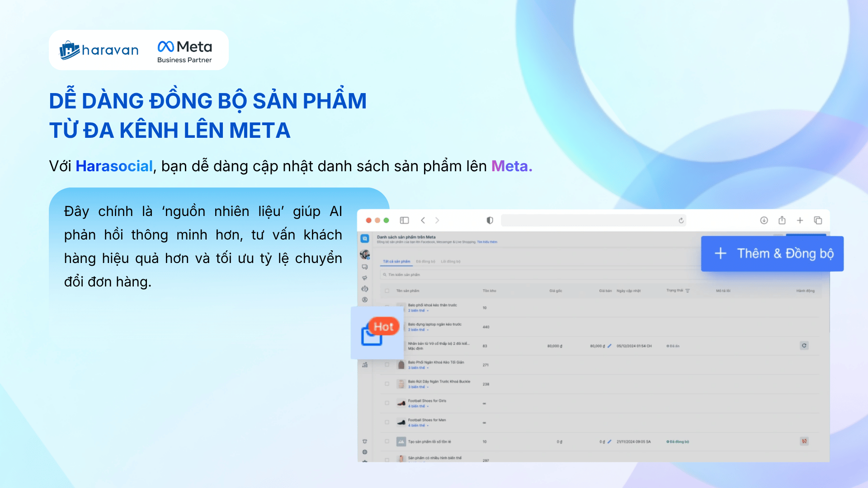Screen dimensions: 868x488
Task: Click the Tồn kho column header
Action: tap(489, 291)
